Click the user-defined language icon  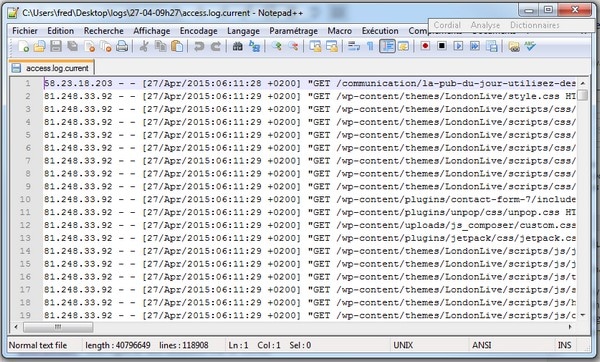click(403, 47)
